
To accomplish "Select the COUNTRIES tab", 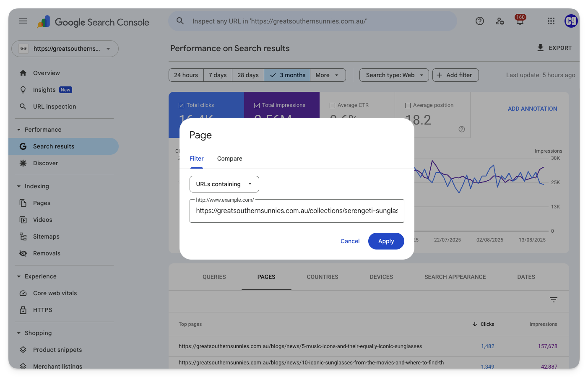I will pyautogui.click(x=322, y=277).
